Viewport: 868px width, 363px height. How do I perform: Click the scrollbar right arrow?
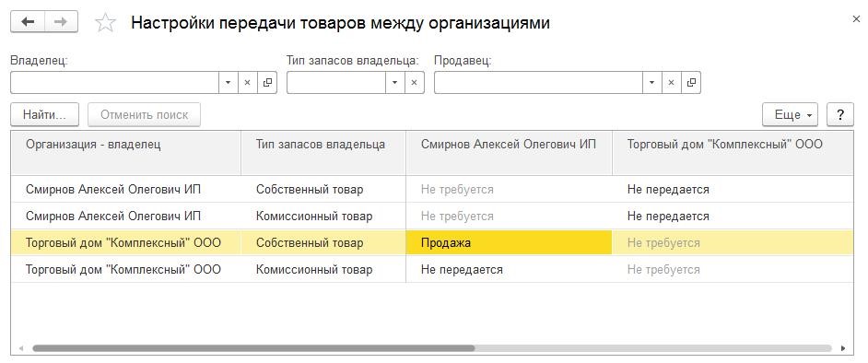click(x=843, y=348)
